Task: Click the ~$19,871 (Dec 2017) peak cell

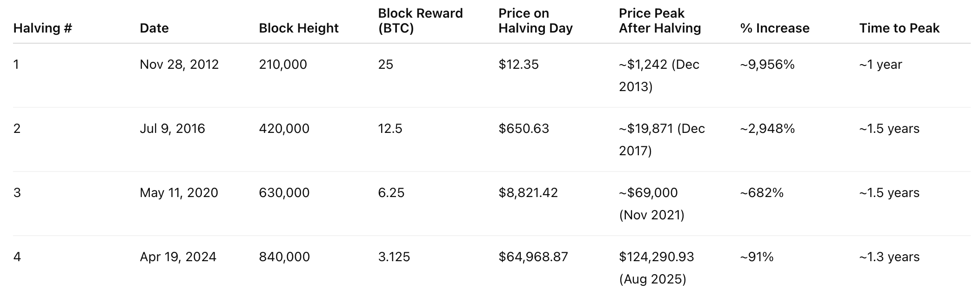Action: [x=662, y=139]
